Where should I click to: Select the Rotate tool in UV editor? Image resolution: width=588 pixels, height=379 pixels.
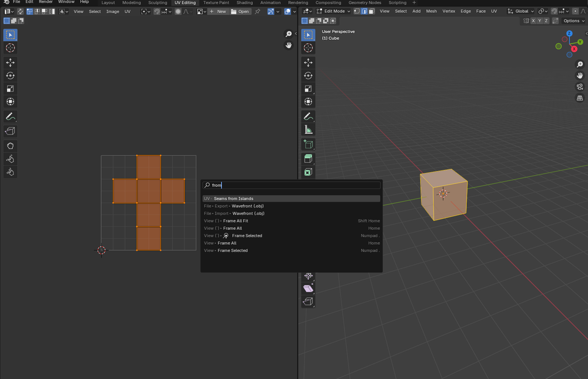(x=10, y=76)
